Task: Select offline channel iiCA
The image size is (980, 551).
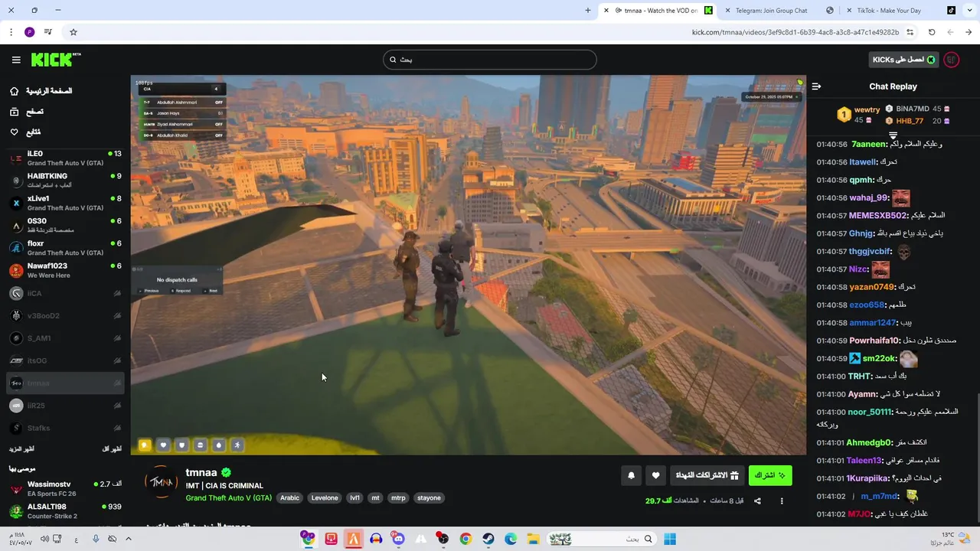Action: pos(65,293)
